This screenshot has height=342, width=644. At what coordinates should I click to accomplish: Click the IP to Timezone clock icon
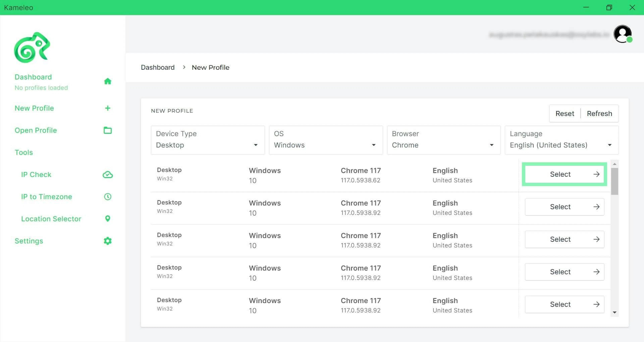[x=108, y=197]
